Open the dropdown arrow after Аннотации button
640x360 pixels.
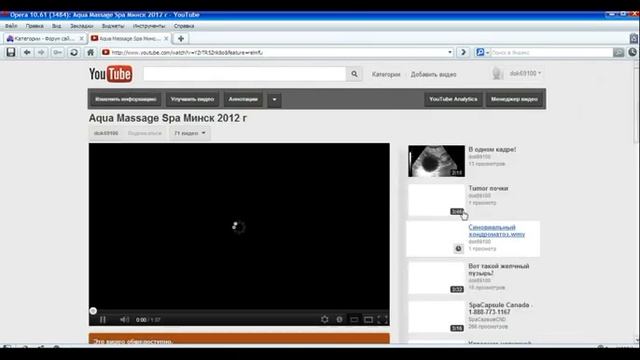(x=274, y=99)
